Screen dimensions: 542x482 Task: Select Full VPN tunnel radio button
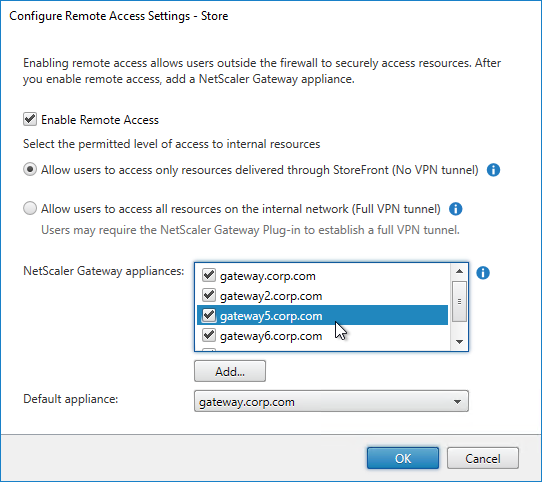[x=30, y=209]
